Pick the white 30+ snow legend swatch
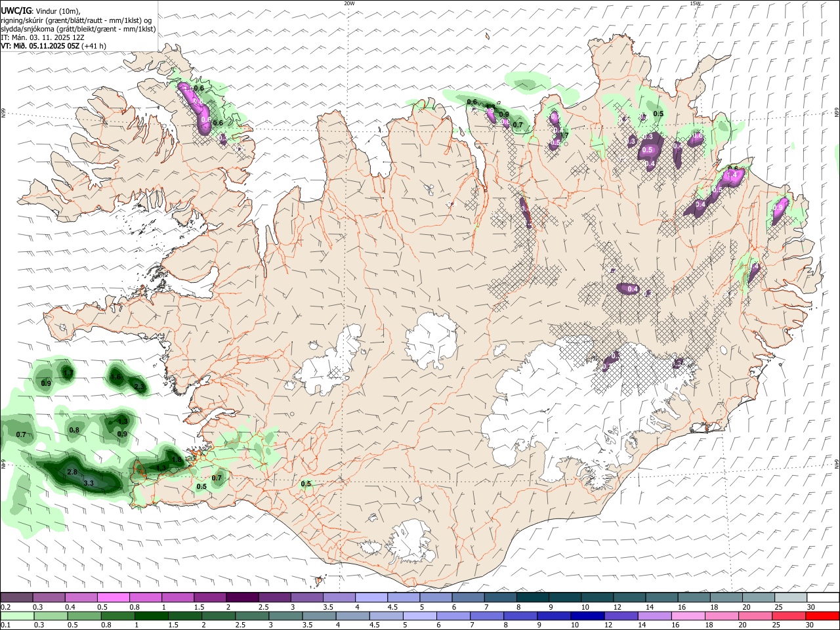 [822, 598]
